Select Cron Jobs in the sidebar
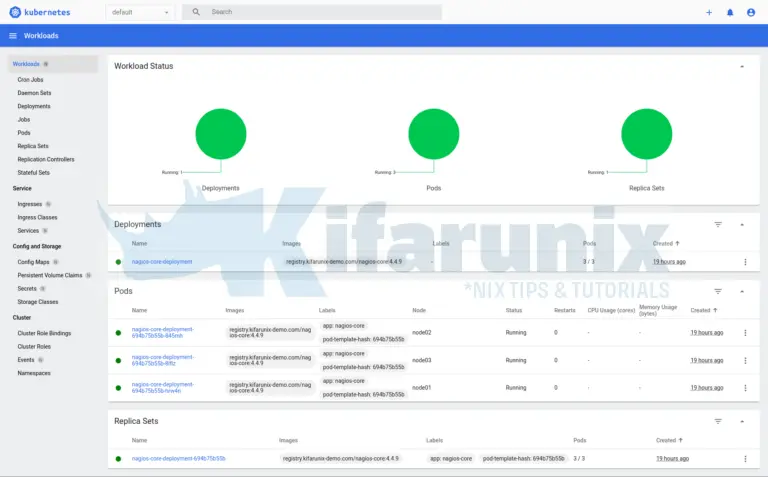768x477 pixels. tap(31, 79)
